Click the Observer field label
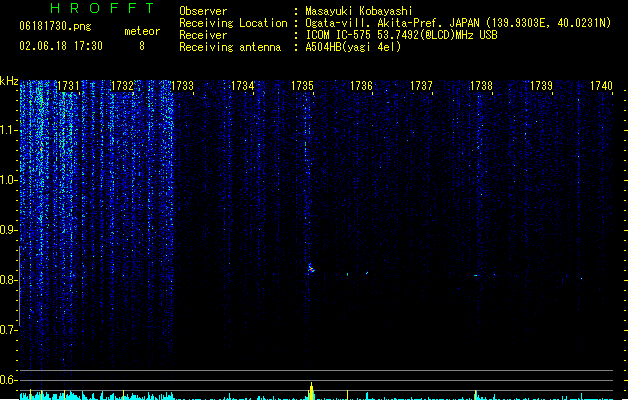This screenshot has width=629, height=400. pyautogui.click(x=203, y=11)
